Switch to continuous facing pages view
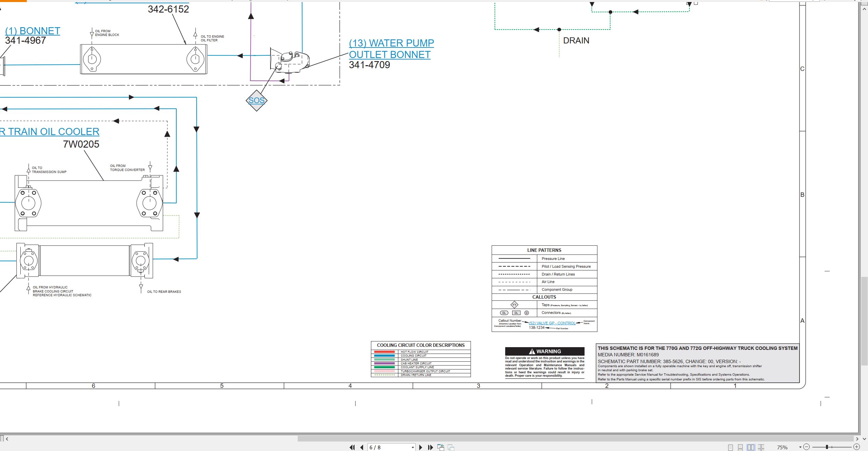This screenshot has height=451, width=868. (761, 447)
